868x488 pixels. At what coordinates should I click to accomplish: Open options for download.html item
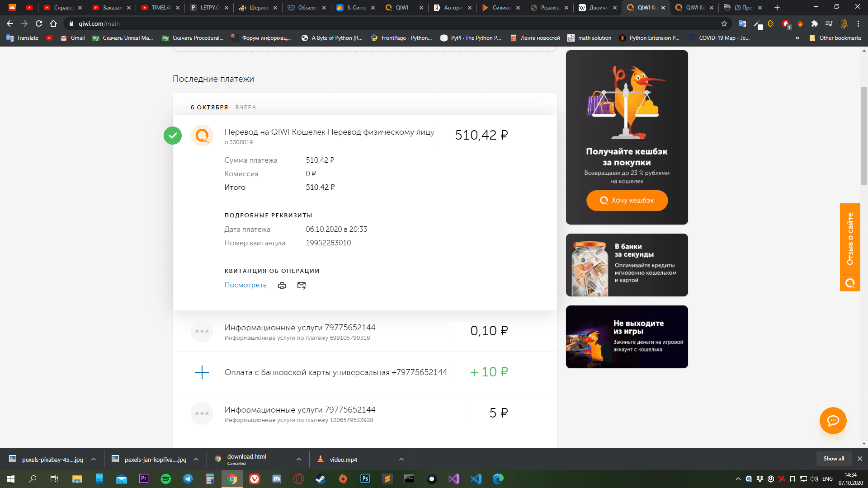pos(299,460)
